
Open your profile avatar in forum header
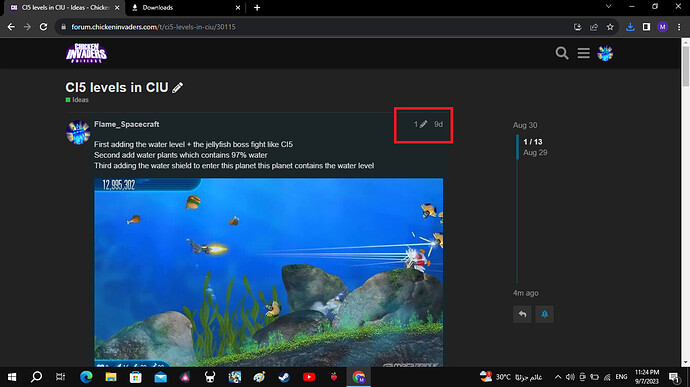[605, 53]
